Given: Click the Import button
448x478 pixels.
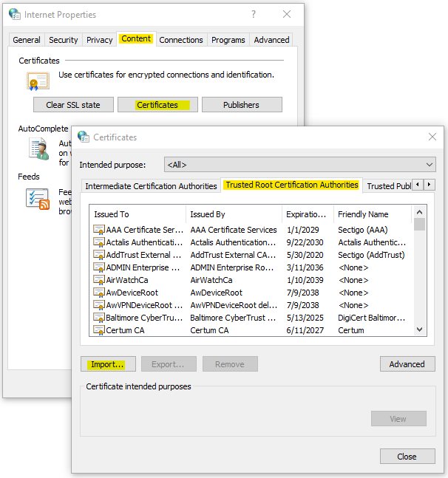Looking at the screenshot, I should pos(107,364).
